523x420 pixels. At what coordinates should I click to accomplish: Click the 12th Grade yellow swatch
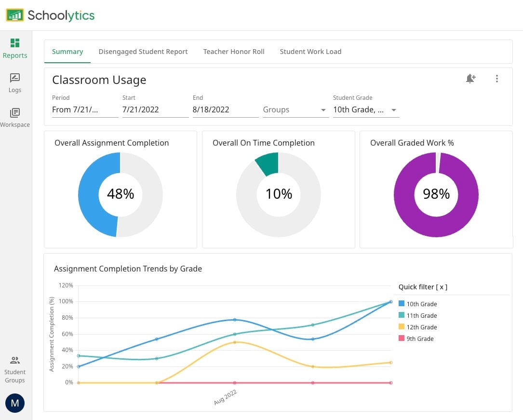(402, 326)
